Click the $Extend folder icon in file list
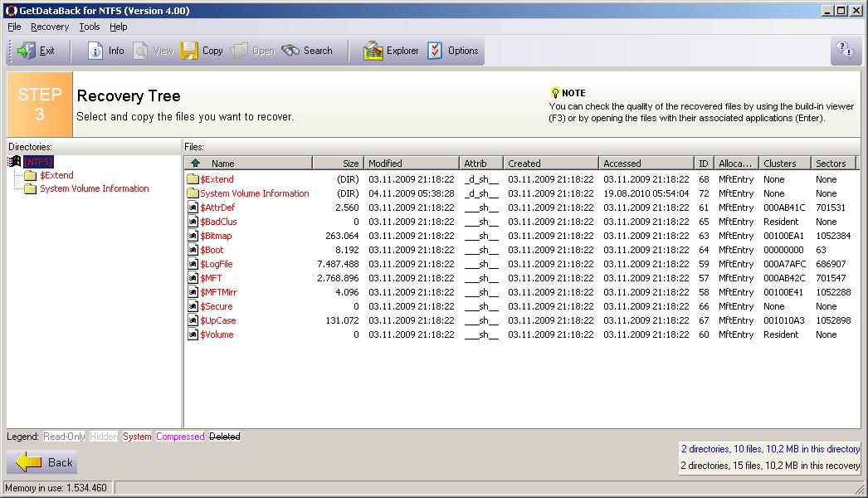The height and width of the screenshot is (498, 868). coord(193,179)
